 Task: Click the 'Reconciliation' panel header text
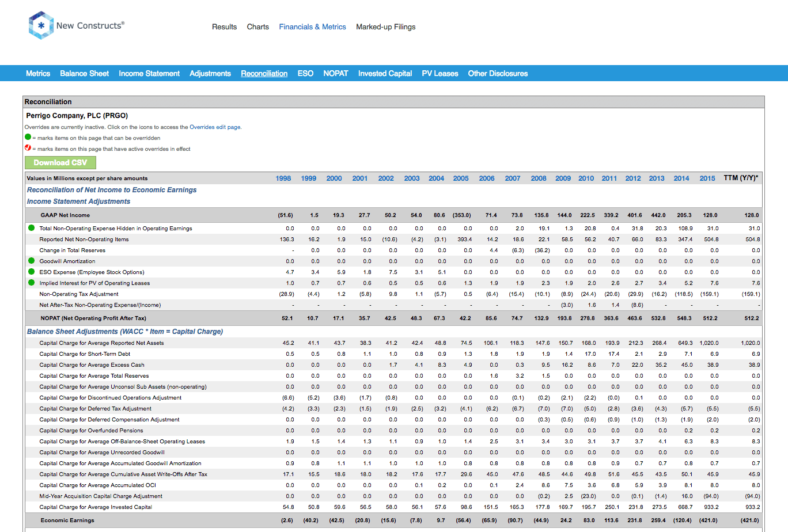pyautogui.click(x=48, y=102)
